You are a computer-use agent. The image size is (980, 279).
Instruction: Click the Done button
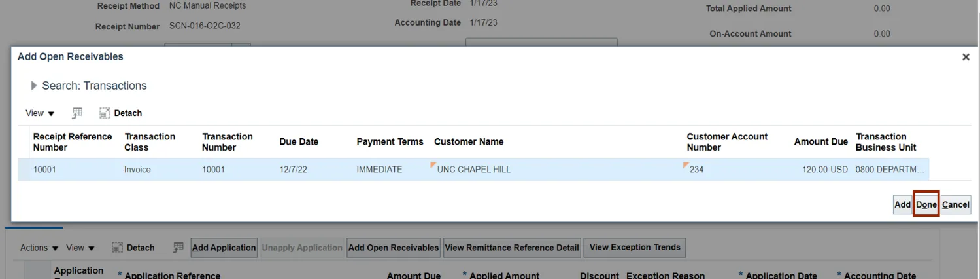tap(926, 204)
